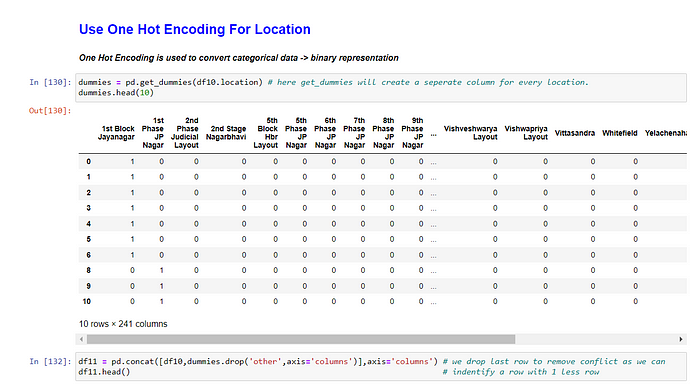The image size is (700, 385).
Task: Click the '9th Phase JP Nagar' column header
Action: (x=412, y=133)
